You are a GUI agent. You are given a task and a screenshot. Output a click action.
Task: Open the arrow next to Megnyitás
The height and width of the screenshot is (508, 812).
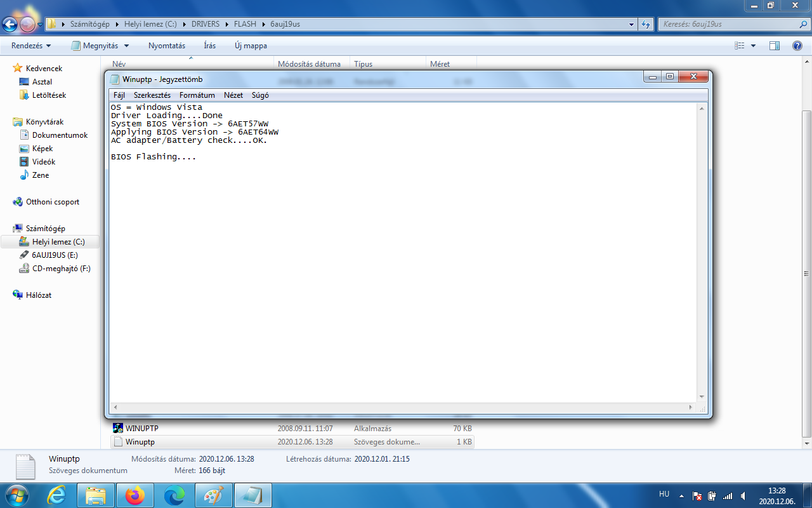[x=126, y=46]
